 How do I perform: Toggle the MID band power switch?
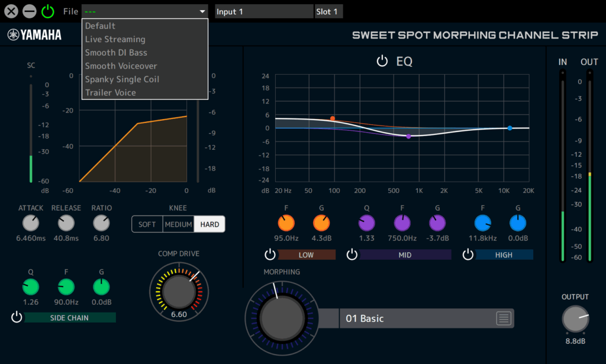(x=352, y=255)
